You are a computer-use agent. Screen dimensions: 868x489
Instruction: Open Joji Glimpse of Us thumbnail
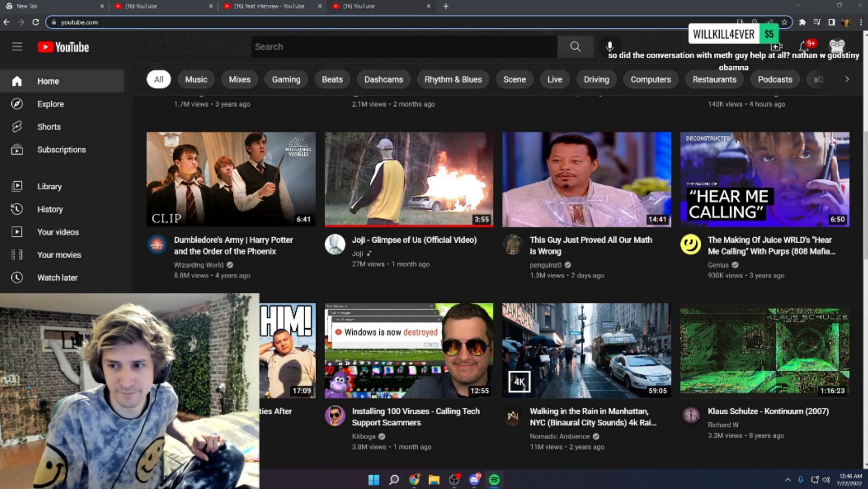coord(409,179)
